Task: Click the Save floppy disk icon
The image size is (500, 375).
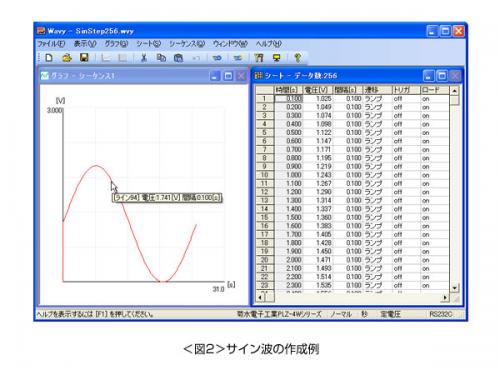Action: click(84, 58)
